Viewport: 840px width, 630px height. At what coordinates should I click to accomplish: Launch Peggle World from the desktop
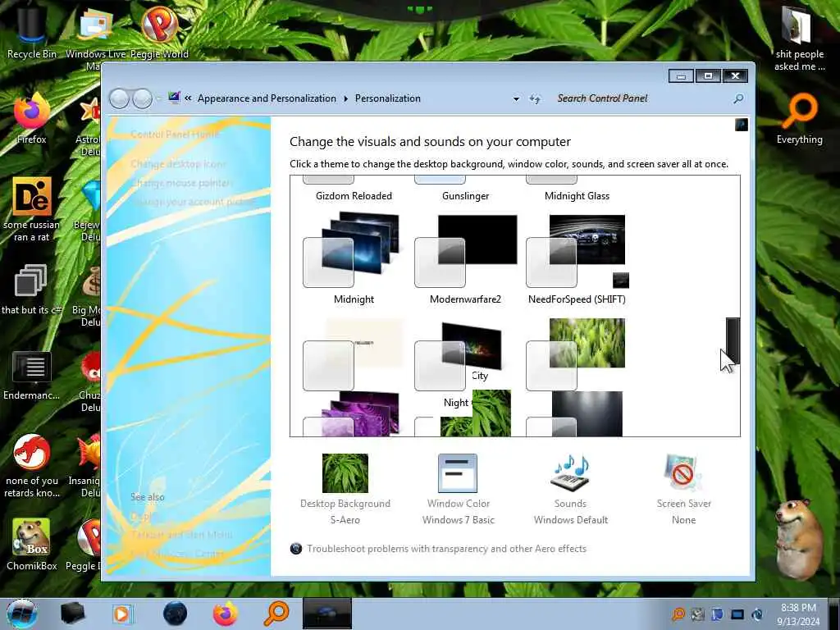tap(159, 31)
